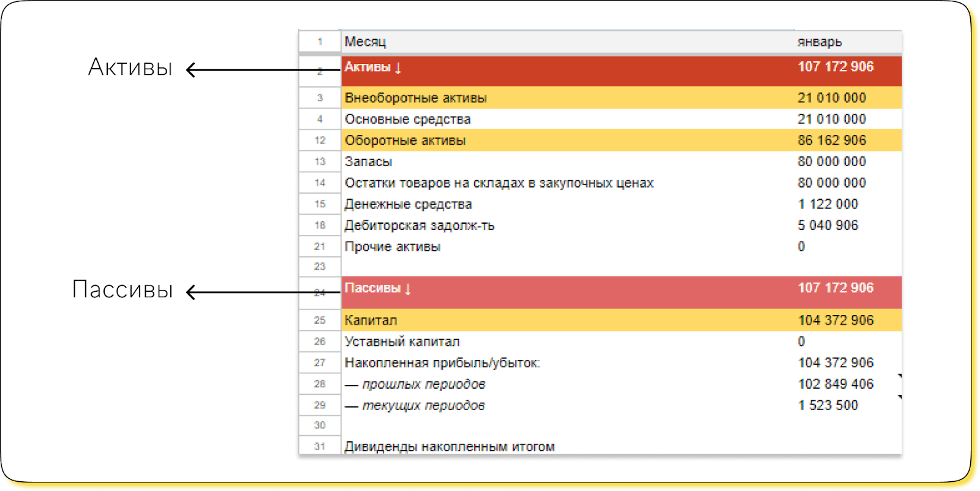Image resolution: width=980 pixels, height=491 pixels.
Task: Select the 'Прочие активы' cell
Action: click(x=392, y=247)
